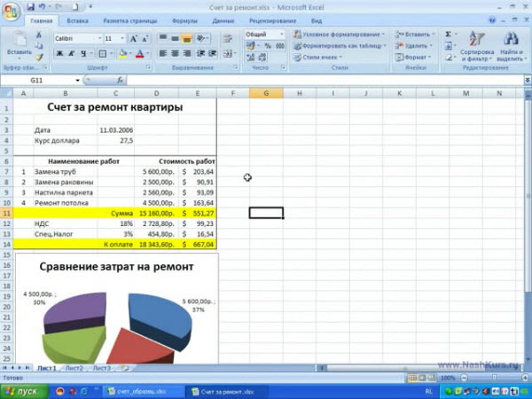
Task: Decrease font size with the small A icon
Action: [145, 39]
